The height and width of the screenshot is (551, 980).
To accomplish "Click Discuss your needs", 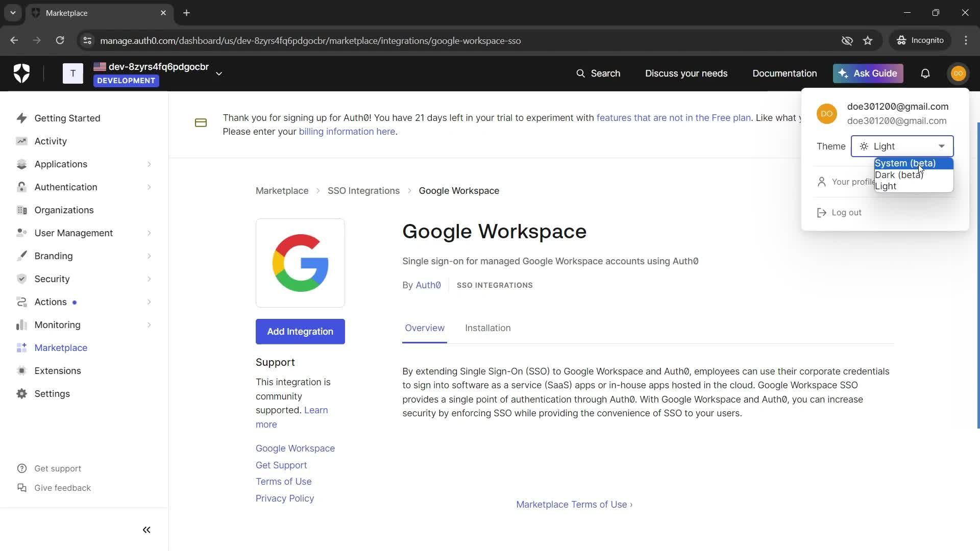I will point(686,73).
